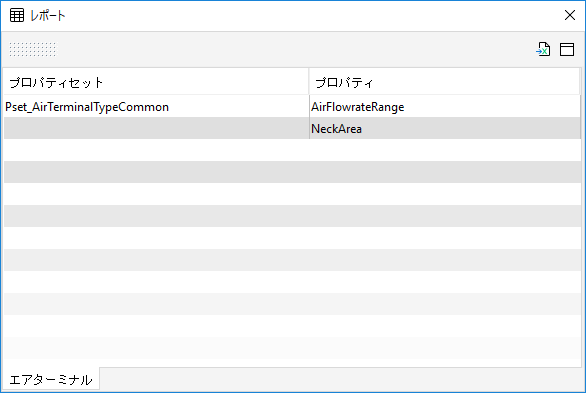Select the NeckArea property cell
Screen dimensions: 586x393
click(x=445, y=129)
